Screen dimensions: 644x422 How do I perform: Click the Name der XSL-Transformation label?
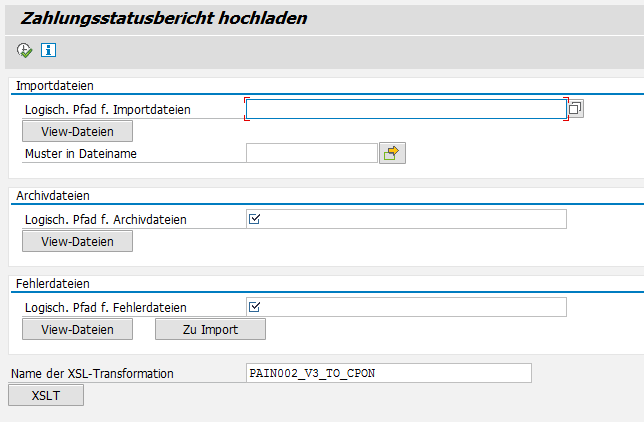[92, 374]
